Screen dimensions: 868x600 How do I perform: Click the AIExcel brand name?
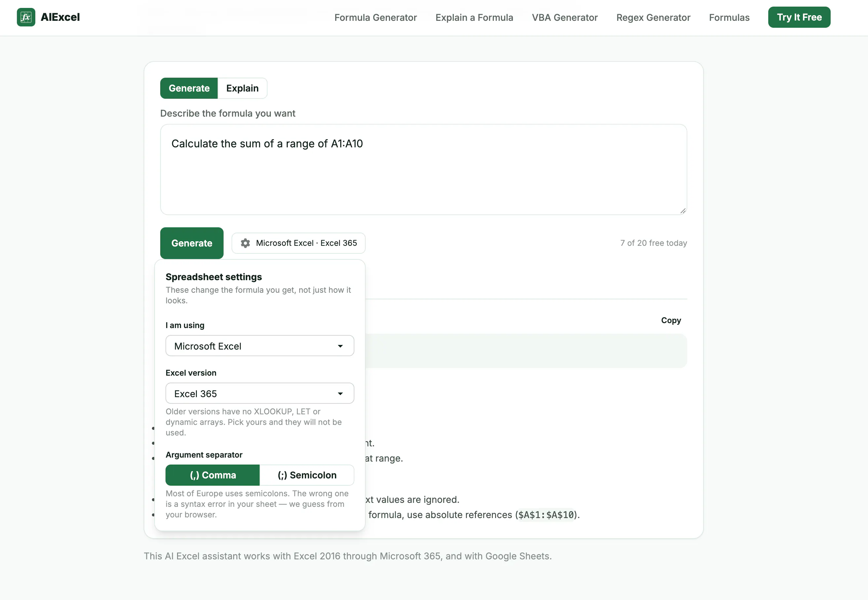(x=60, y=17)
